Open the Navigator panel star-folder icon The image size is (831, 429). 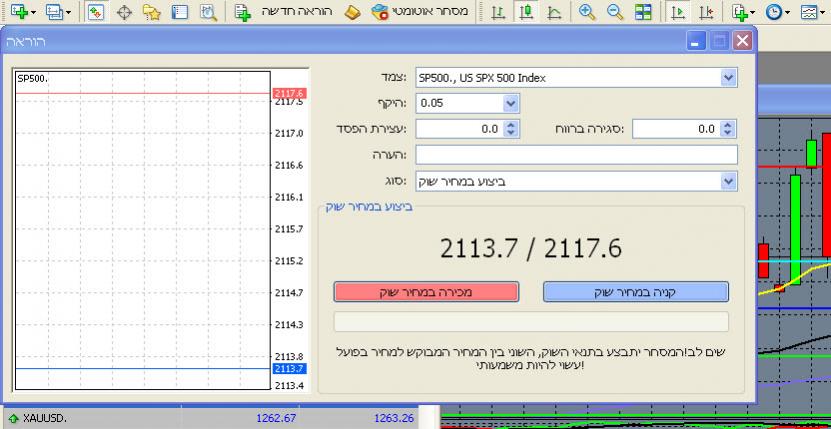tap(152, 12)
